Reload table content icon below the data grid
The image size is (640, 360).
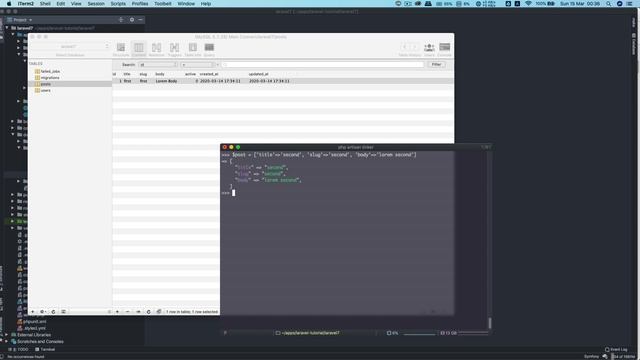point(148,311)
